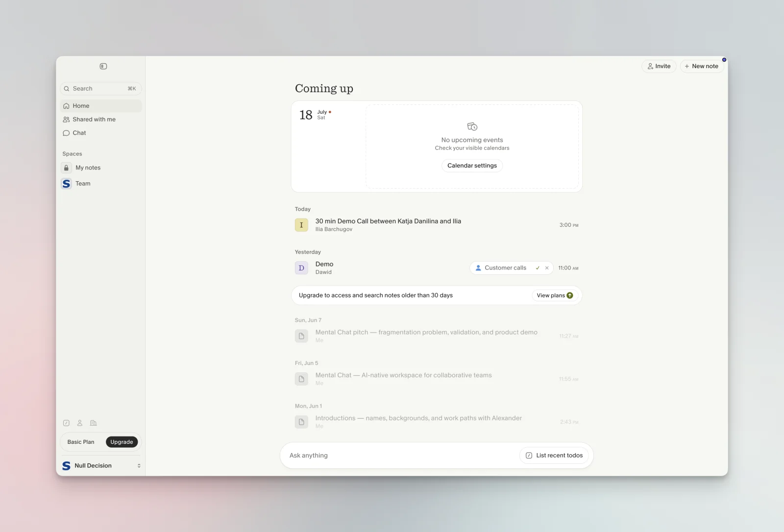Image resolution: width=784 pixels, height=532 pixels.
Task: Click View plans button
Action: coord(555,295)
